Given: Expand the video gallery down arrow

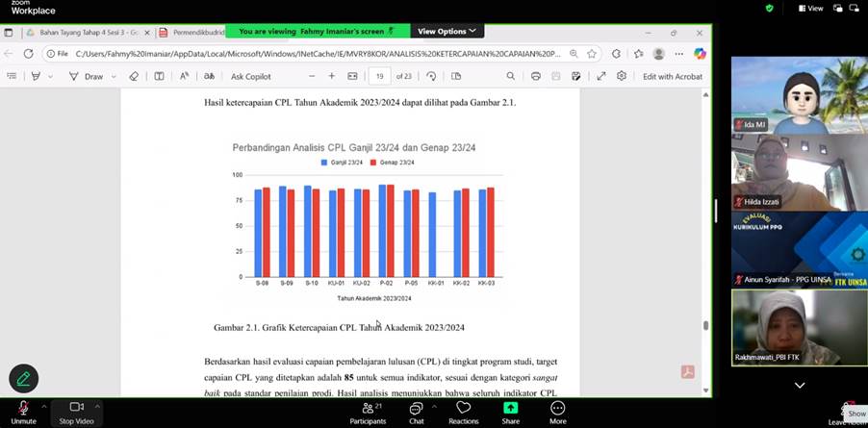Looking at the screenshot, I should (x=799, y=385).
